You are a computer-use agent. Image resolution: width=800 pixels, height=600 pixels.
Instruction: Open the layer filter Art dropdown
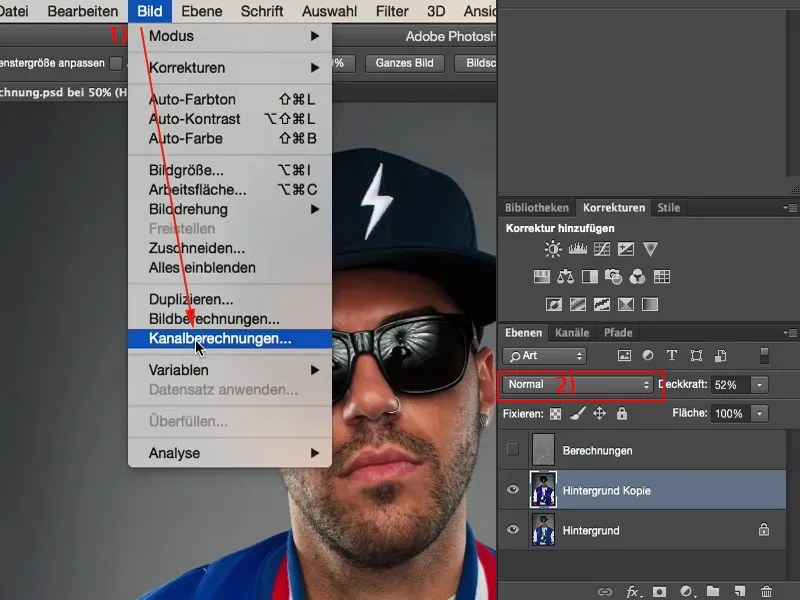544,356
